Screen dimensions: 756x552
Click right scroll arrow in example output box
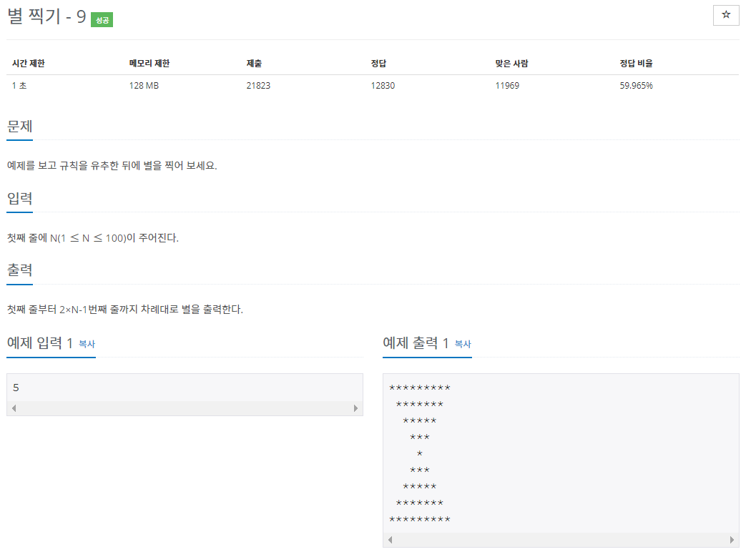click(x=732, y=540)
